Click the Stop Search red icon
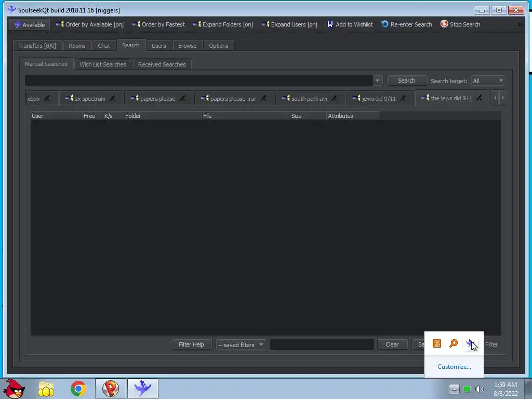532x399 pixels. point(444,24)
